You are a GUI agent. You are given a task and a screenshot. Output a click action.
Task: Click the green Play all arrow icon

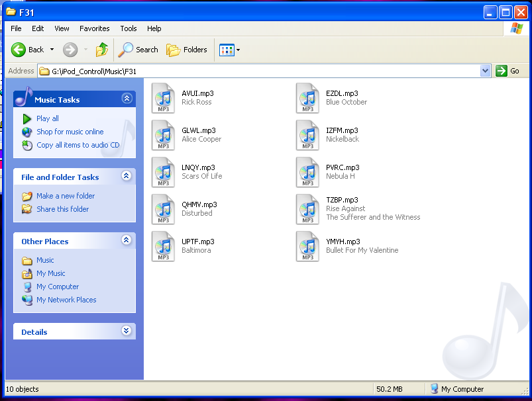(27, 119)
